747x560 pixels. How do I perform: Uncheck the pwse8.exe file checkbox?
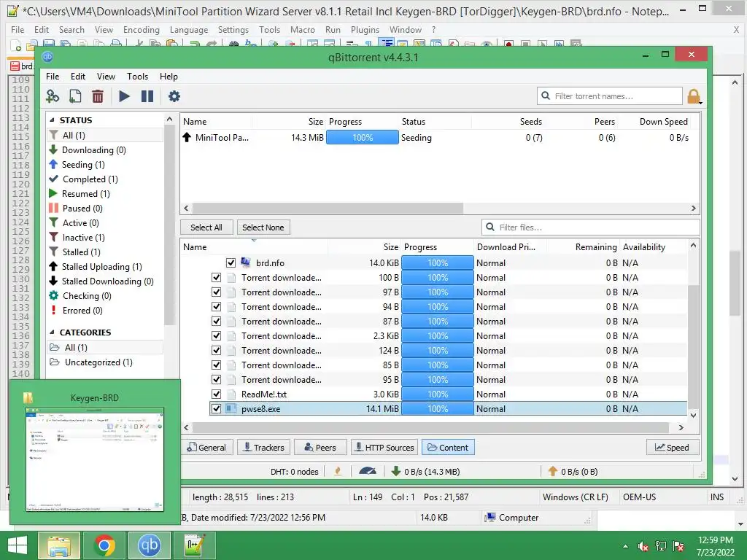(x=216, y=408)
